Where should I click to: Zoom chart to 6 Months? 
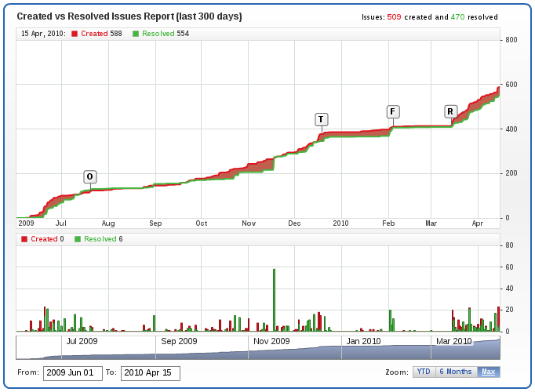pyautogui.click(x=455, y=372)
